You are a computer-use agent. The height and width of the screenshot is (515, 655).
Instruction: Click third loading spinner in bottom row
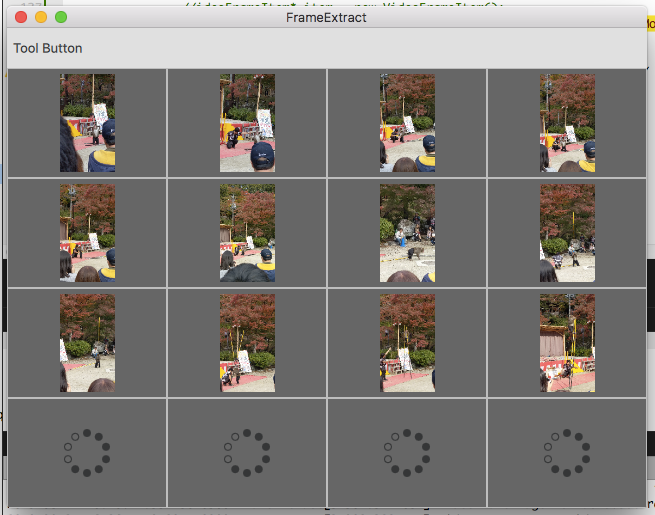pyautogui.click(x=407, y=453)
